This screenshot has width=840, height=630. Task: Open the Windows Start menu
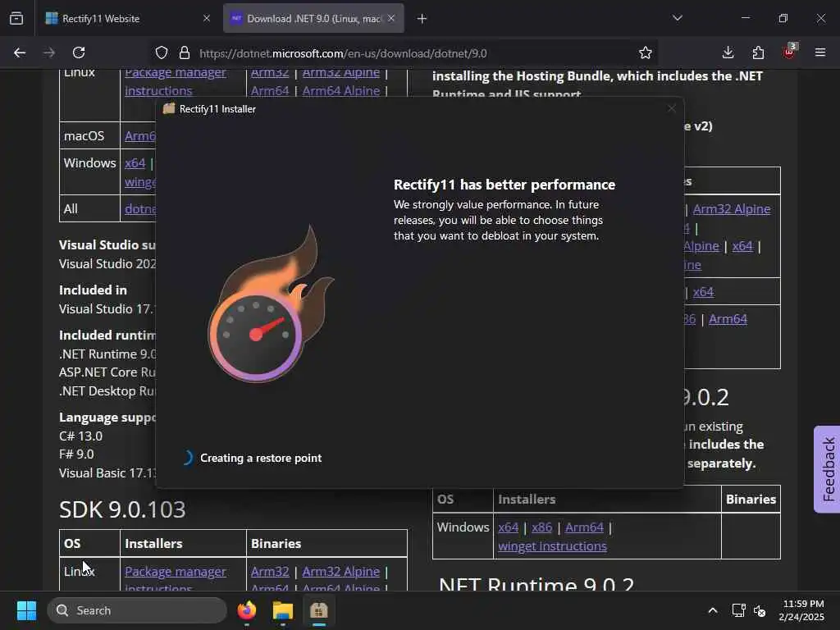[x=26, y=610]
